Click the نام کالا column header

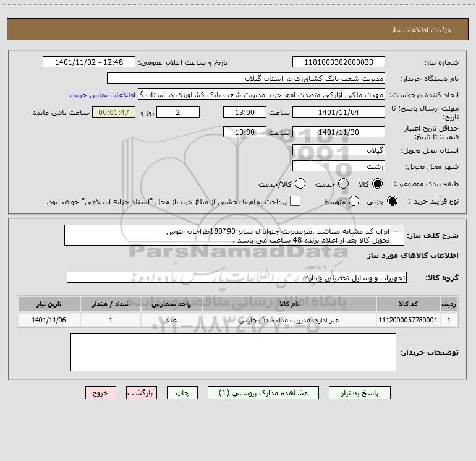click(x=289, y=304)
